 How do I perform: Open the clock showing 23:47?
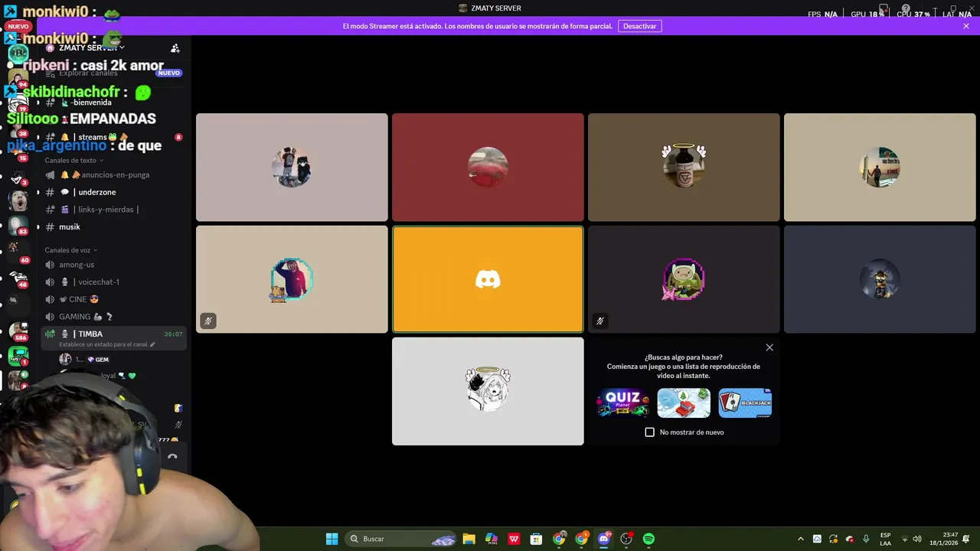[x=943, y=539]
